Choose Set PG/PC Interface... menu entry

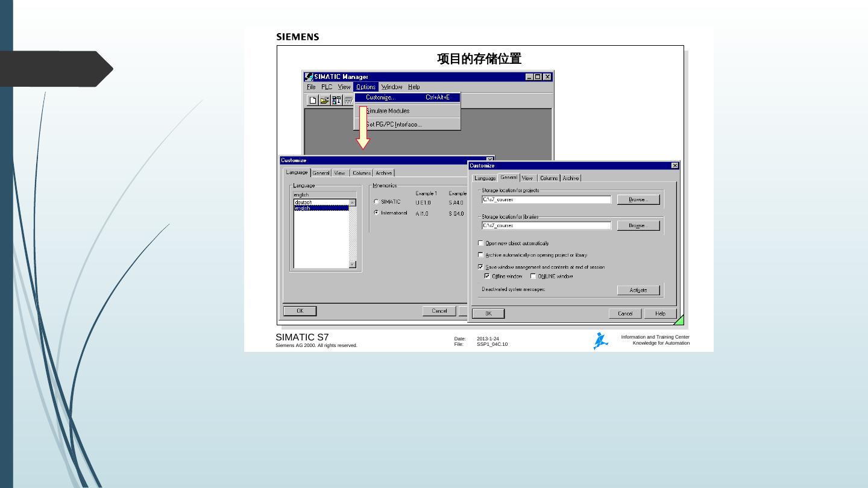click(x=407, y=125)
